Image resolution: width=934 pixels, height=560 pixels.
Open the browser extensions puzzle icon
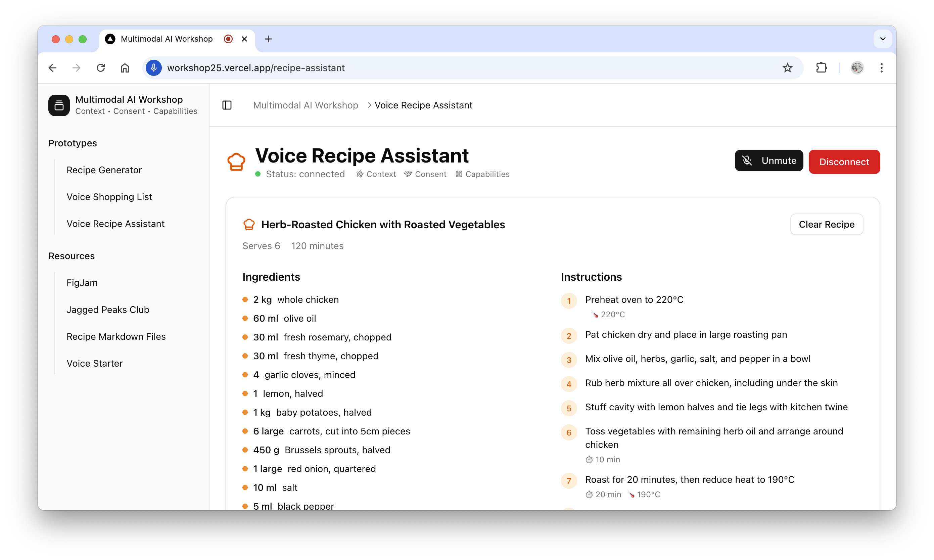[821, 67]
